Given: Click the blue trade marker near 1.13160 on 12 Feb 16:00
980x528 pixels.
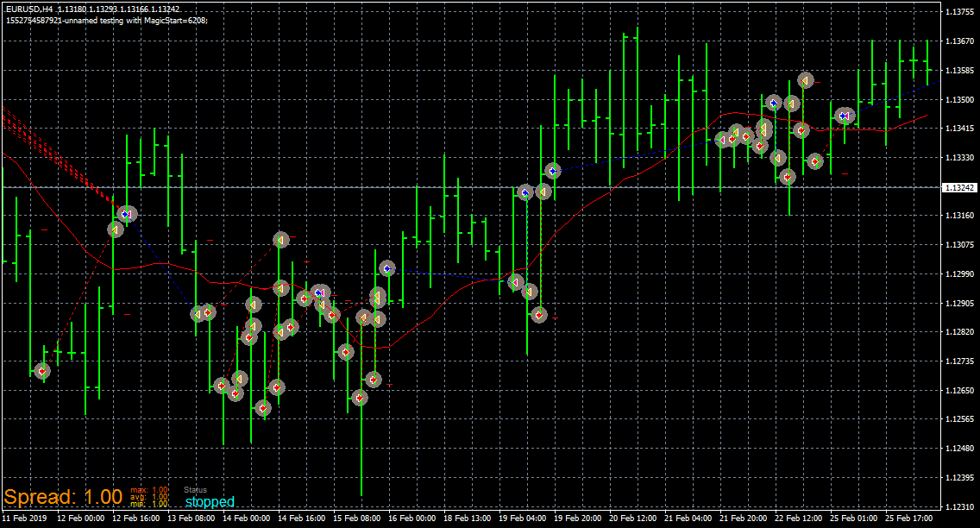Looking at the screenshot, I should [127, 214].
